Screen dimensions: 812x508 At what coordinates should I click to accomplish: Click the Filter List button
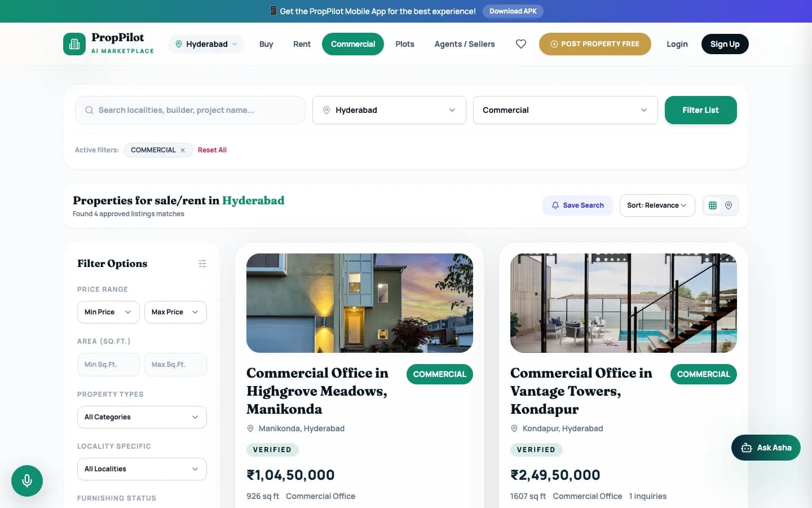(701, 110)
